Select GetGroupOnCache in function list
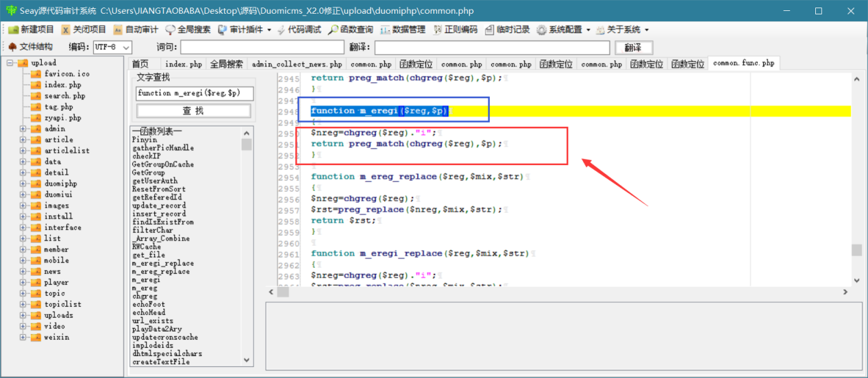This screenshot has height=378, width=868. click(163, 164)
